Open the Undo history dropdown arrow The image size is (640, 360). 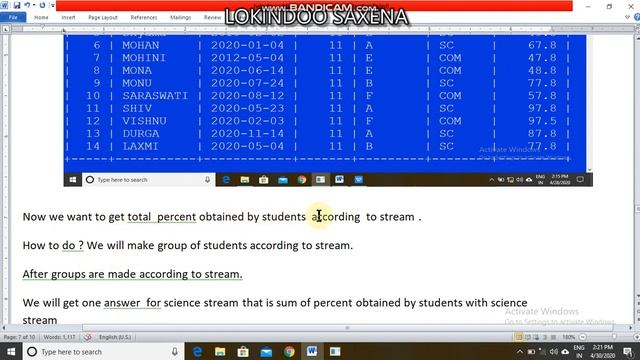tap(33, 5)
